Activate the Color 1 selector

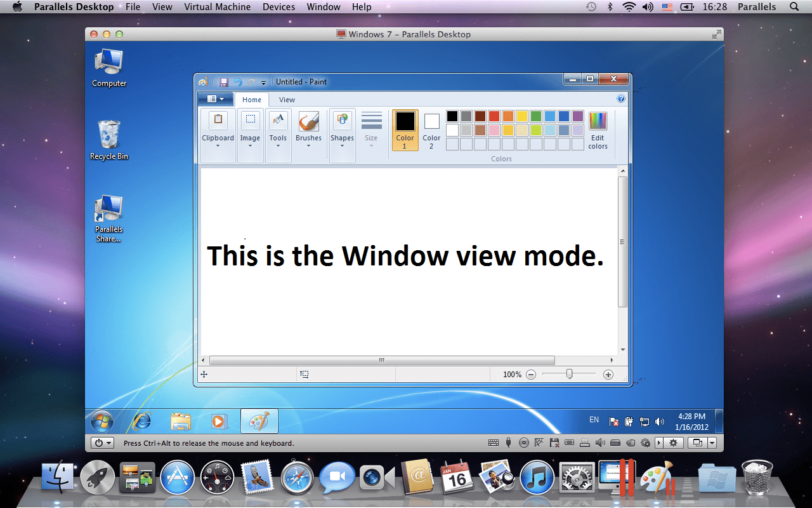point(405,130)
